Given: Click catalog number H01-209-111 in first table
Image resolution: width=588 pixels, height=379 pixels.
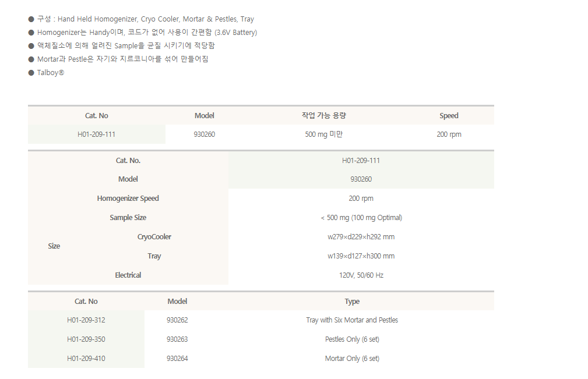Looking at the screenshot, I should point(96,134).
